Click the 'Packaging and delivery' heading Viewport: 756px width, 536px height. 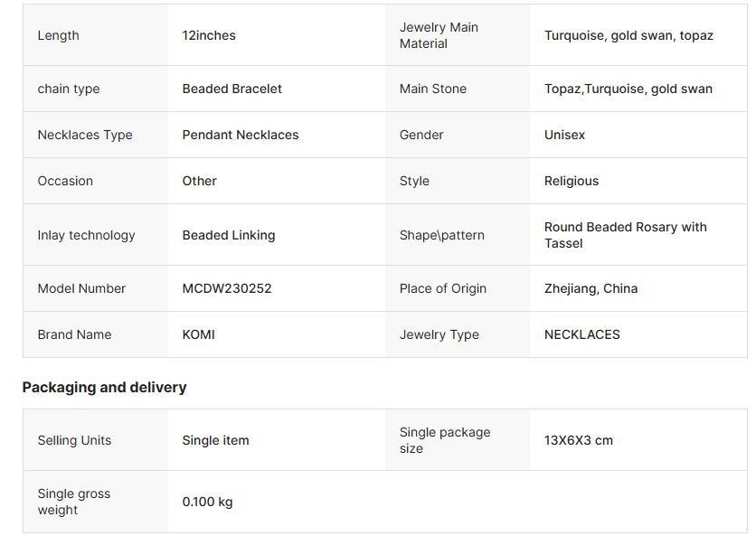point(104,387)
